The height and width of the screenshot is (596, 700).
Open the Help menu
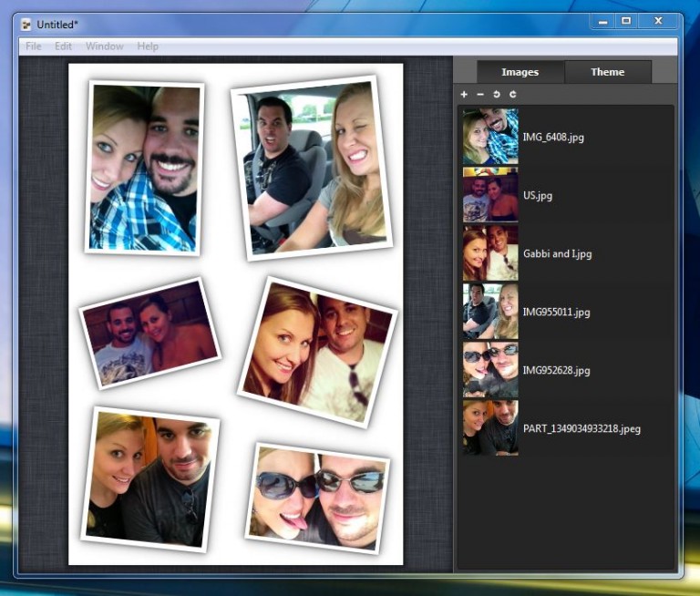148,46
